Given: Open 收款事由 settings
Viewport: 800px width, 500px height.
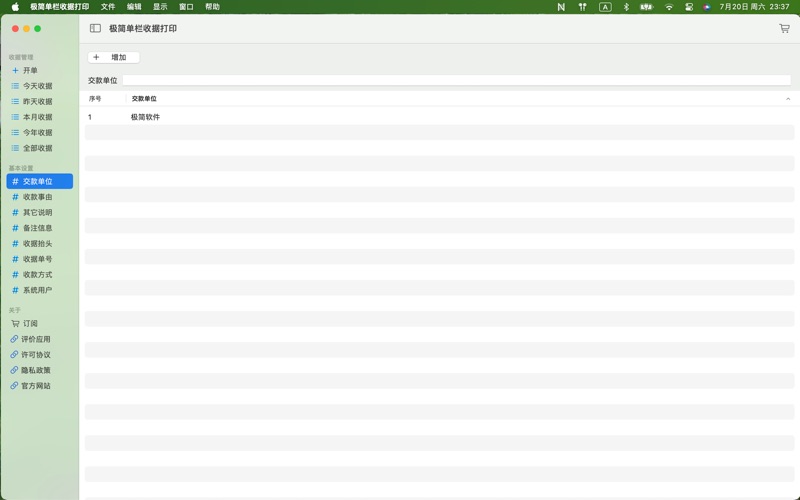Looking at the screenshot, I should coord(40,197).
